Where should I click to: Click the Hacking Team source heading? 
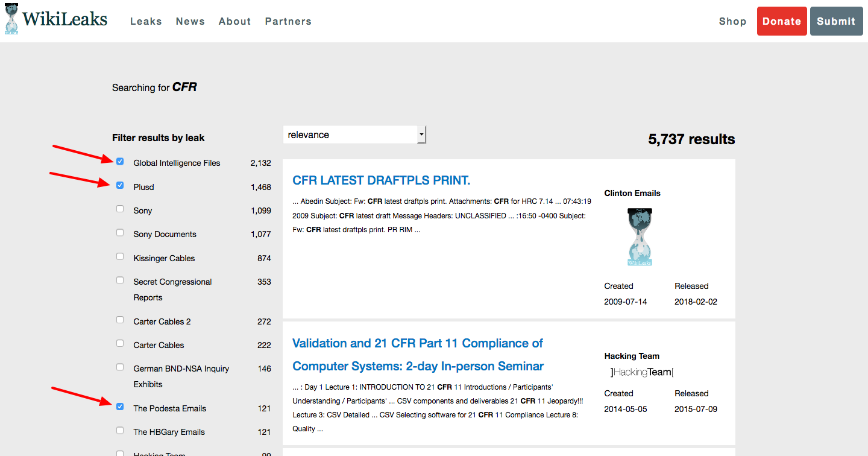[x=632, y=356]
